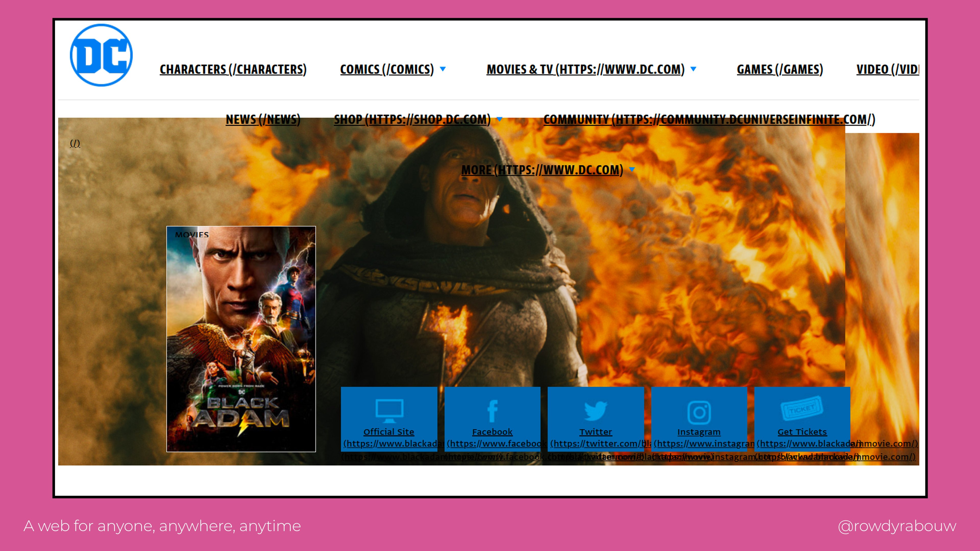Expand the More menu dropdown arrow

tap(632, 169)
